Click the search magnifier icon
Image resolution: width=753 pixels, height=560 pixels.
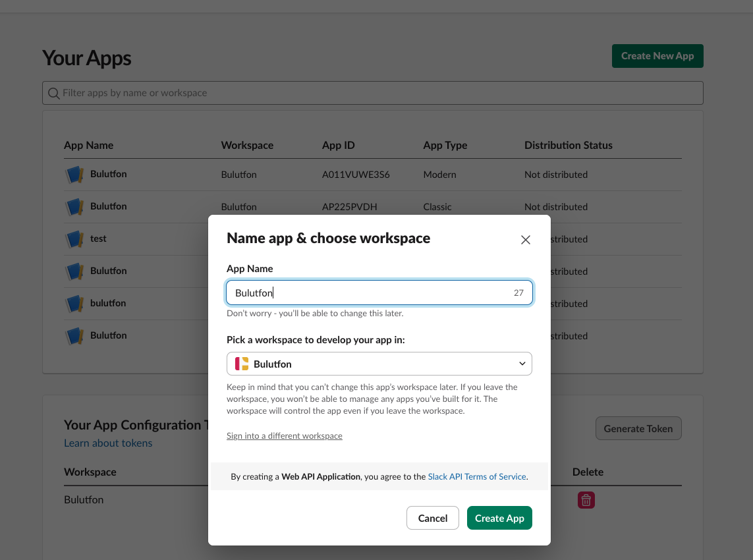tap(54, 93)
